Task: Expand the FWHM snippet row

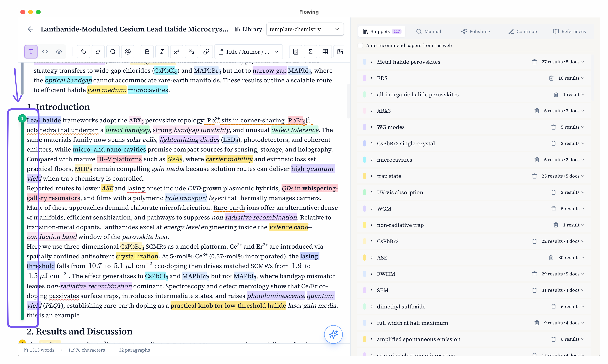Action: tap(372, 274)
